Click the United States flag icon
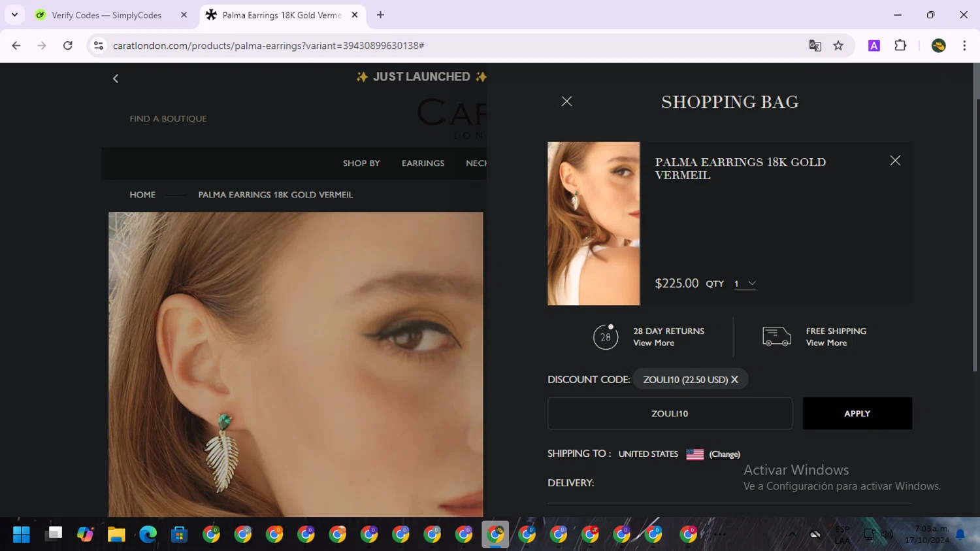The image size is (980, 551). [694, 454]
